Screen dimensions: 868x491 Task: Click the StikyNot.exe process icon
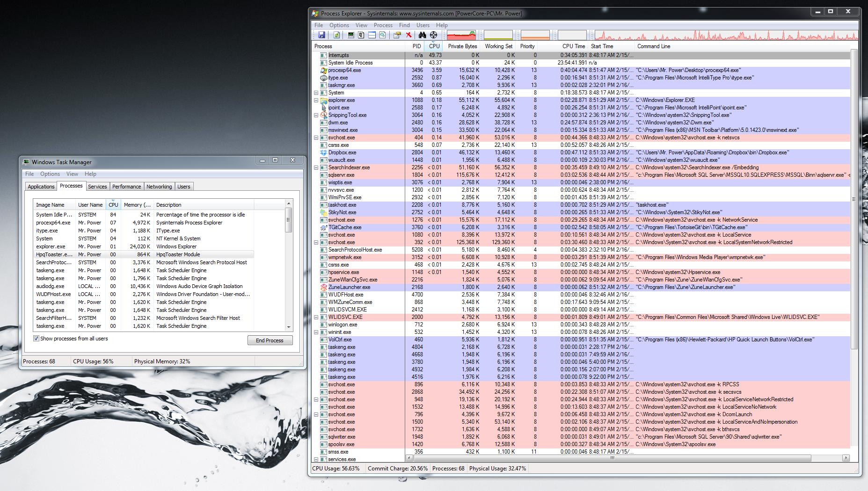pyautogui.click(x=323, y=212)
